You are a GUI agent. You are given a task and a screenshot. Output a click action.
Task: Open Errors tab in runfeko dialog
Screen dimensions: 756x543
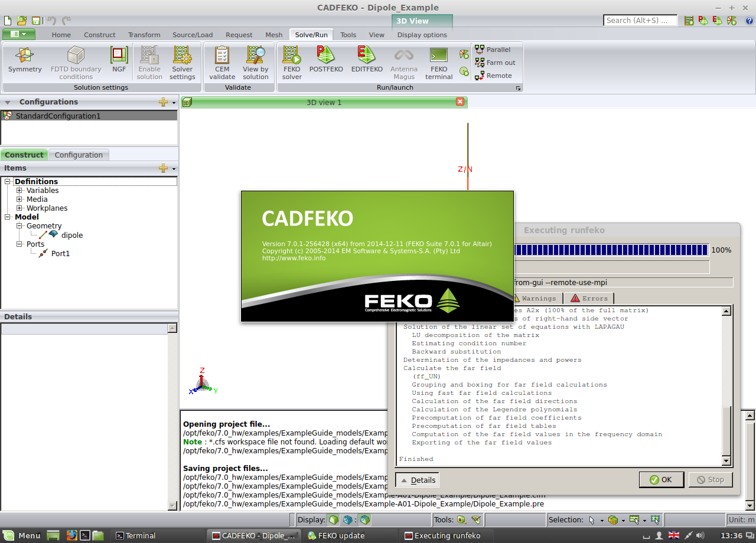[589, 298]
